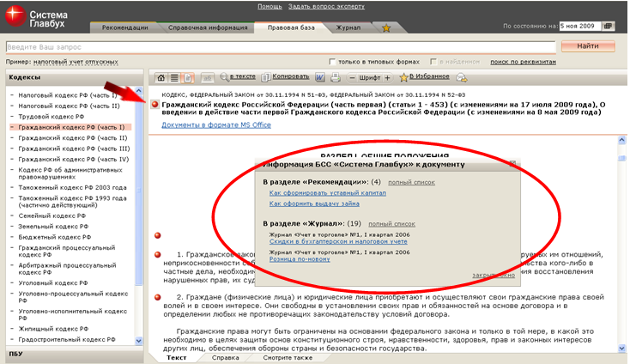Click 'поиск по реквизитам' link

523,62
